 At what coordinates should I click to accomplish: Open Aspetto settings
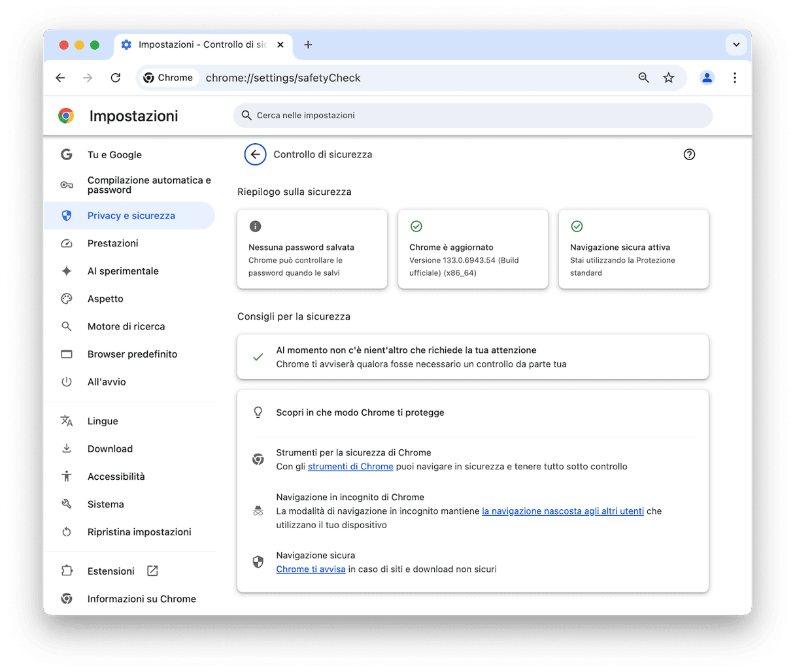click(x=129, y=299)
